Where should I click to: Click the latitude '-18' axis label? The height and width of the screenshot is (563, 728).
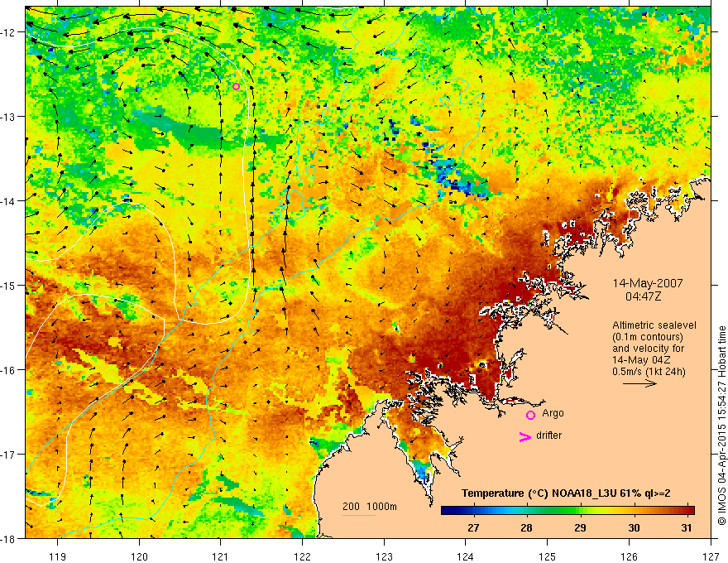pyautogui.click(x=8, y=538)
